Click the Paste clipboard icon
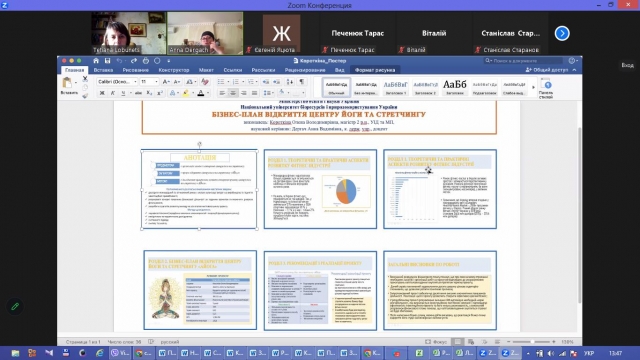640x360 pixels. (67, 83)
